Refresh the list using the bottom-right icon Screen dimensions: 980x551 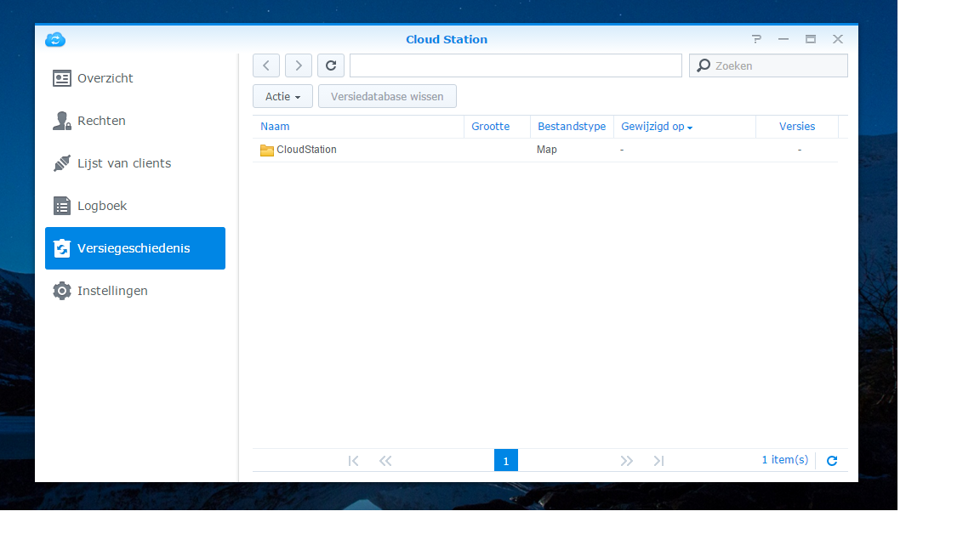pyautogui.click(x=832, y=461)
